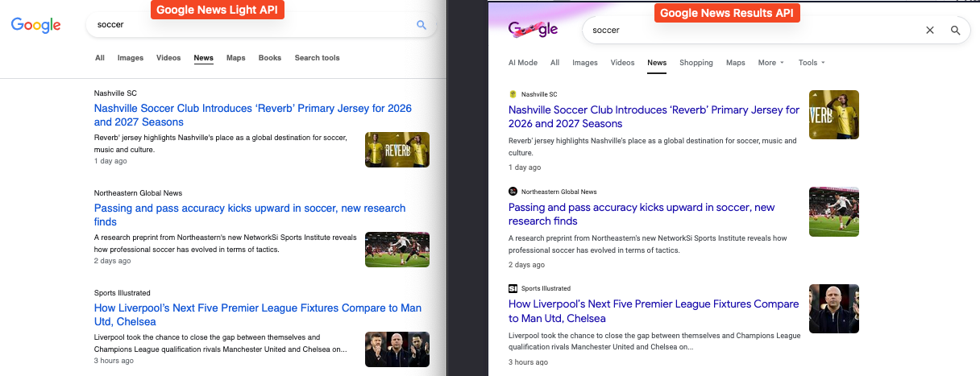
Task: Switch to the Images tab in the Results API window
Action: (x=585, y=63)
